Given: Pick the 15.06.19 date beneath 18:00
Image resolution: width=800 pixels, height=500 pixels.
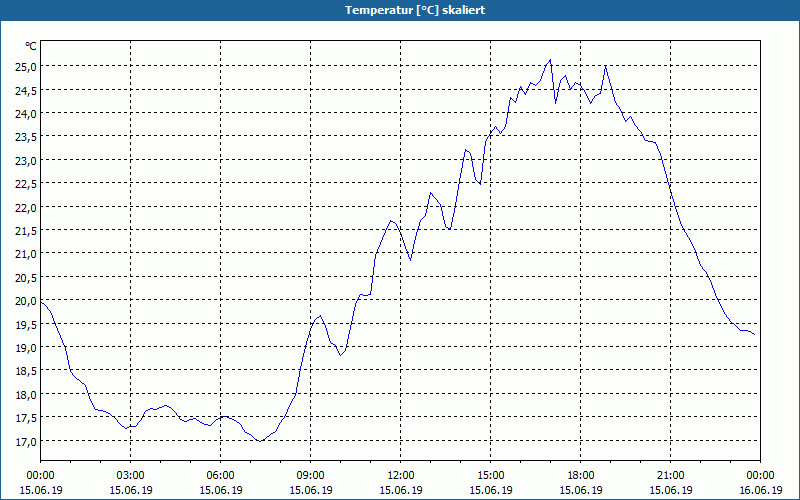Looking at the screenshot, I should 581,490.
